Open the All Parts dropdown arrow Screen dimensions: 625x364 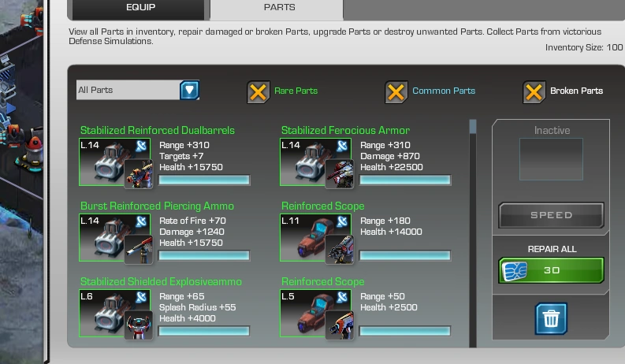pyautogui.click(x=189, y=90)
